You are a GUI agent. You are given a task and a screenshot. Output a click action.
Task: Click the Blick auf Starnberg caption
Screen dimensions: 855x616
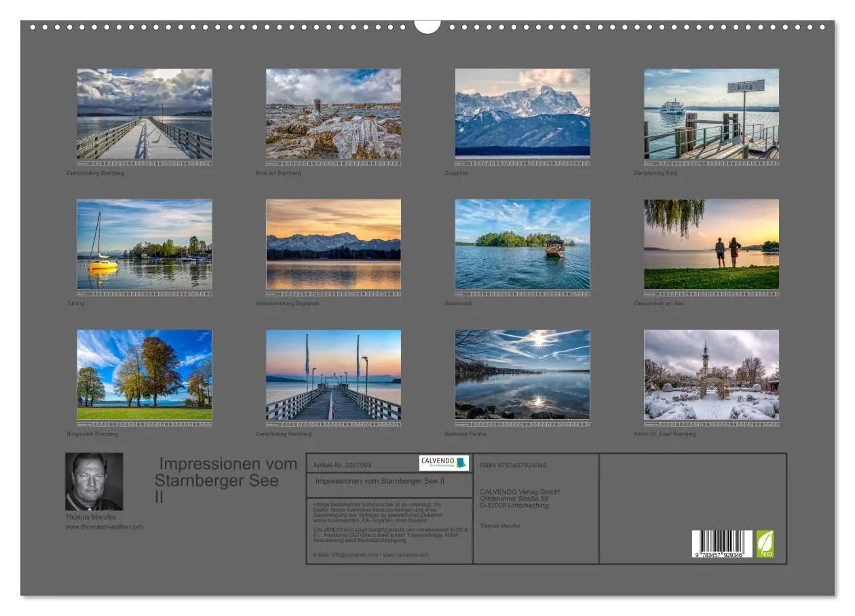[278, 173]
